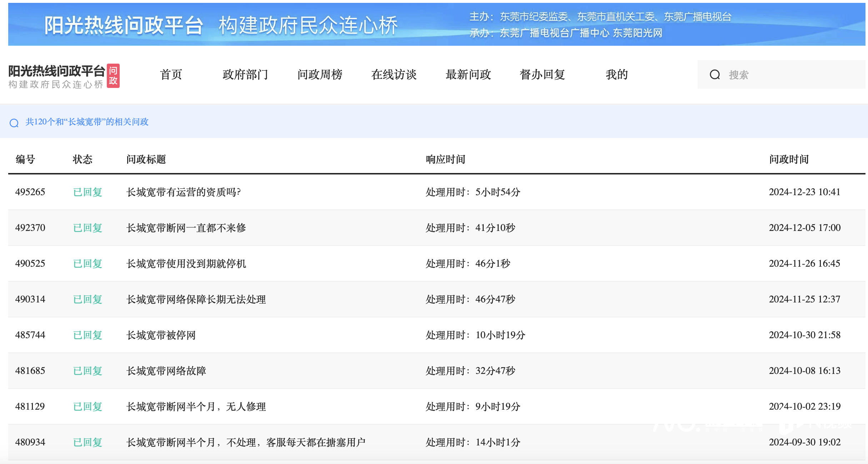The height and width of the screenshot is (464, 868).
Task: Click the 搜索 search input field
Action: coord(750,74)
